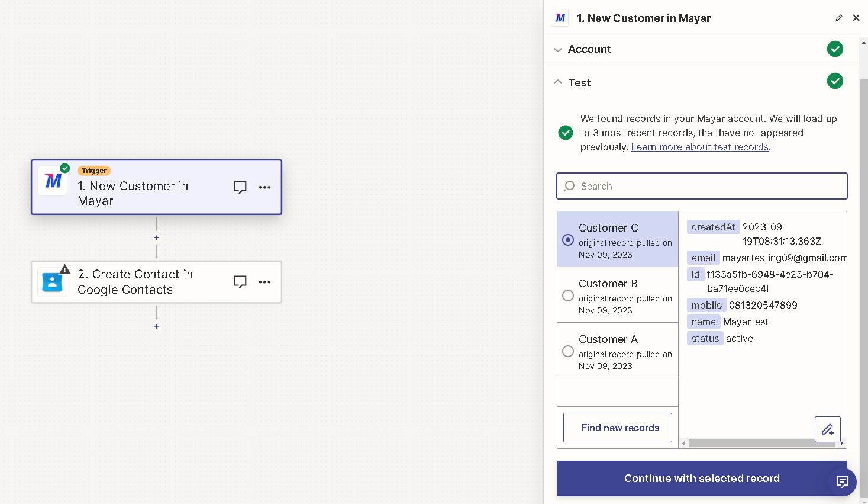Select the Customer C record radio button
The image size is (868, 504).
tap(568, 240)
